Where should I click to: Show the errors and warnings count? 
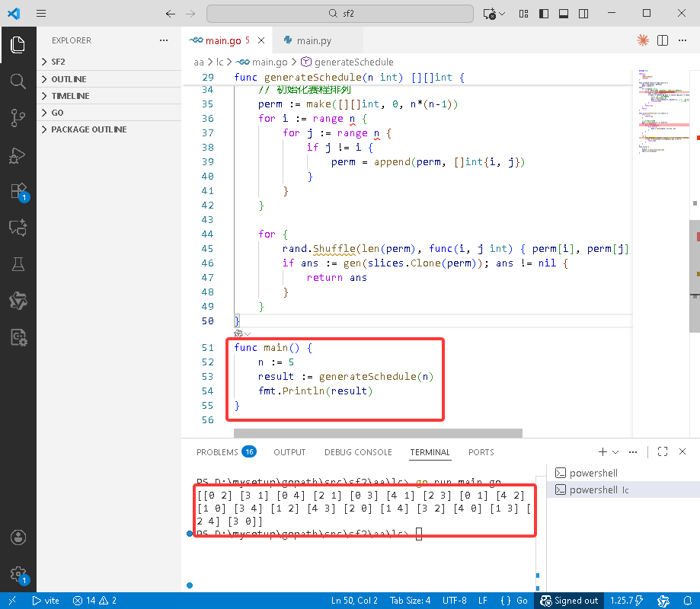[95, 601]
